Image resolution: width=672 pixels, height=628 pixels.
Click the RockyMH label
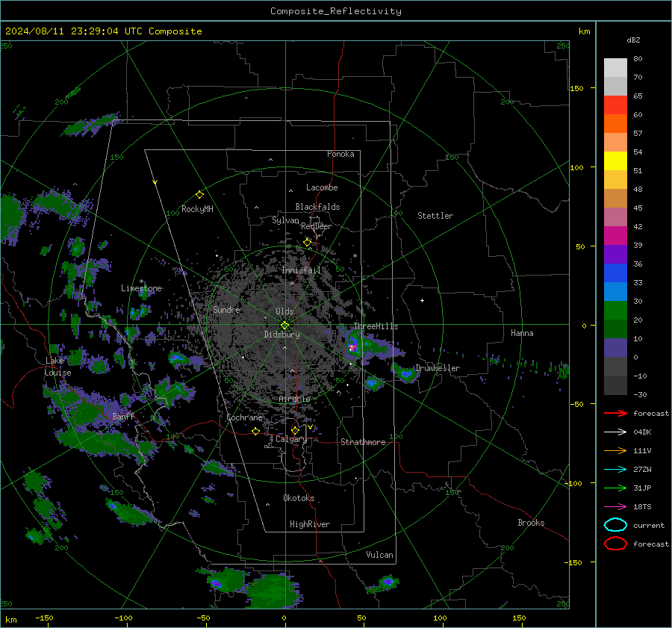coord(197,209)
